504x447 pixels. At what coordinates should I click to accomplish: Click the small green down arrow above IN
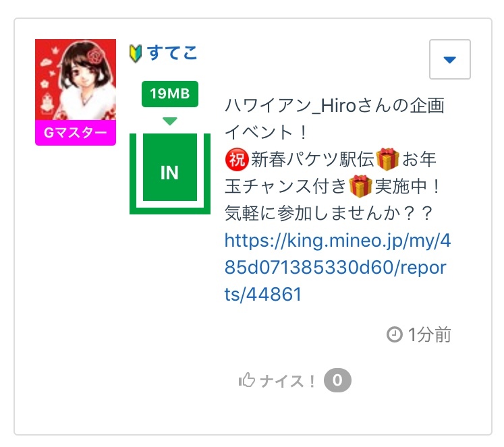[170, 121]
